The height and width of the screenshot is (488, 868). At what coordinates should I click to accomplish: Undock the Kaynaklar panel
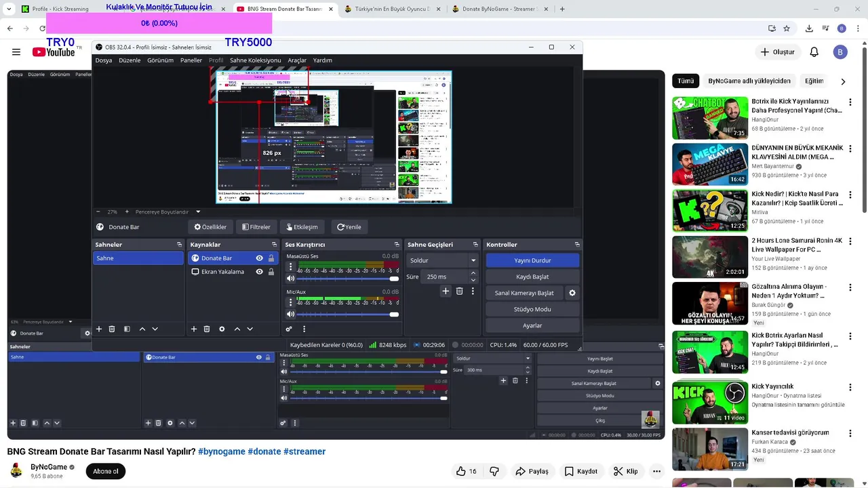pos(274,245)
